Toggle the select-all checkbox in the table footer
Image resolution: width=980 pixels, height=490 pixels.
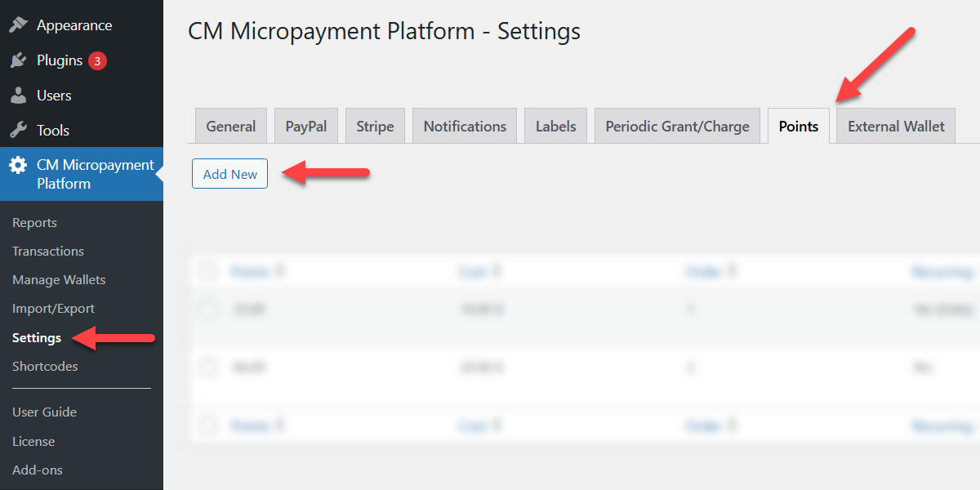pos(209,425)
